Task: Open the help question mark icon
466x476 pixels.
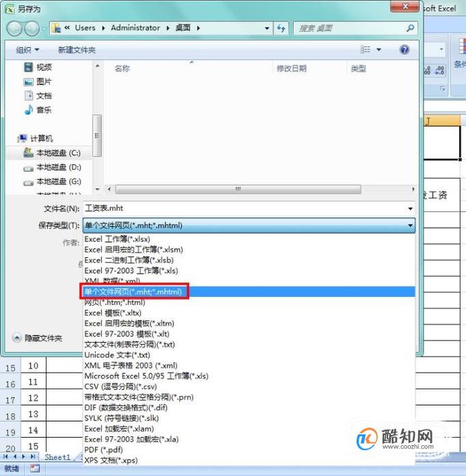Action: (405, 49)
